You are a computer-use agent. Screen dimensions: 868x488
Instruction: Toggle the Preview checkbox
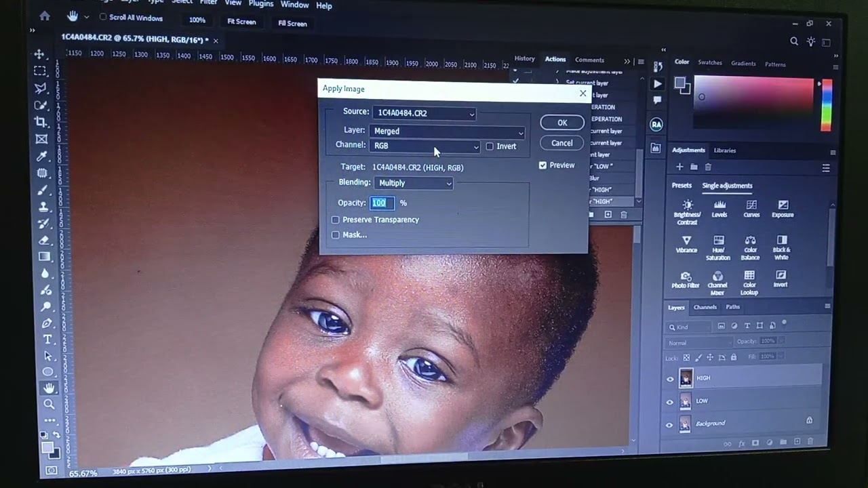(542, 165)
